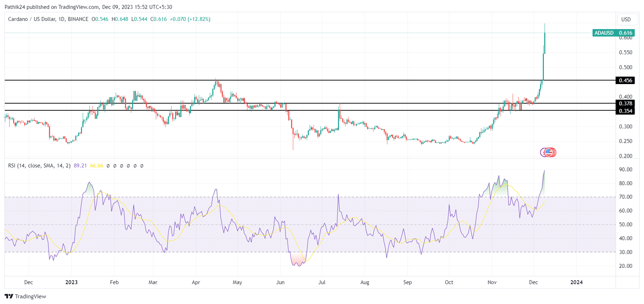Click the RSI SMA value 66.66

point(97,166)
